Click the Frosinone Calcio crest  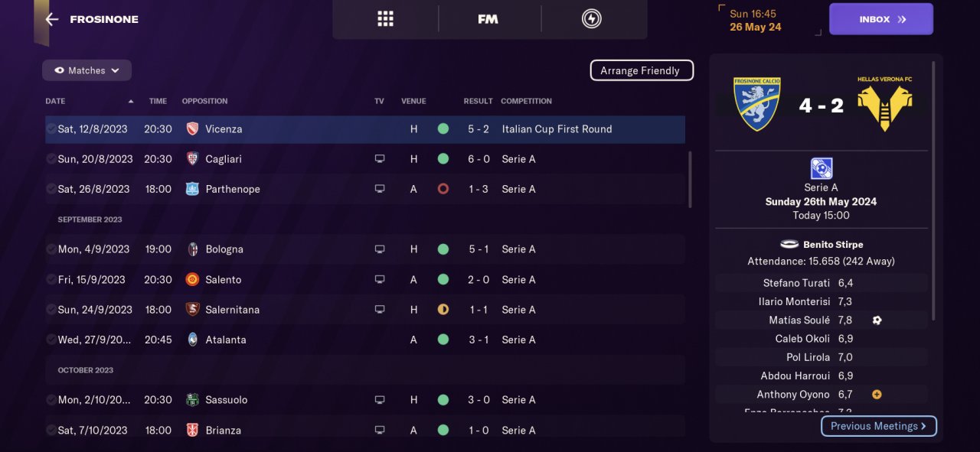coord(756,104)
